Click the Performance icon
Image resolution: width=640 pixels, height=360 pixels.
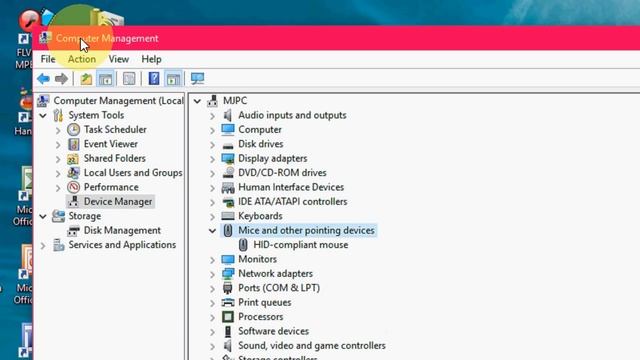[73, 187]
